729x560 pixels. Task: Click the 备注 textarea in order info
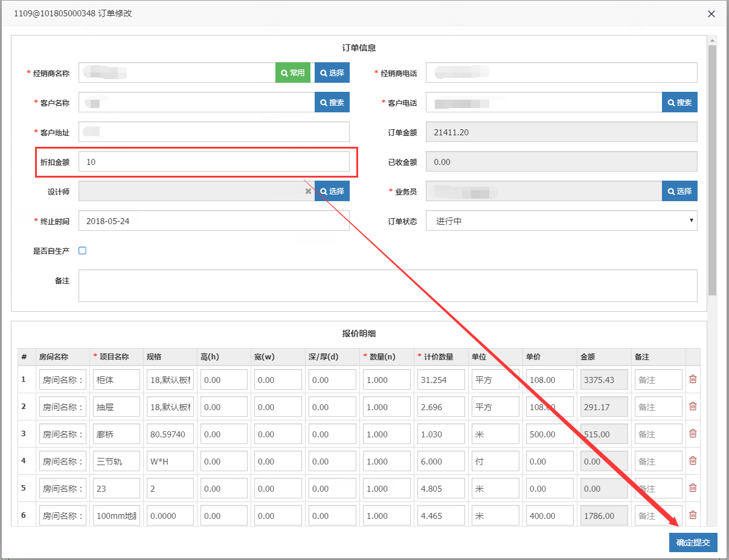click(388, 286)
